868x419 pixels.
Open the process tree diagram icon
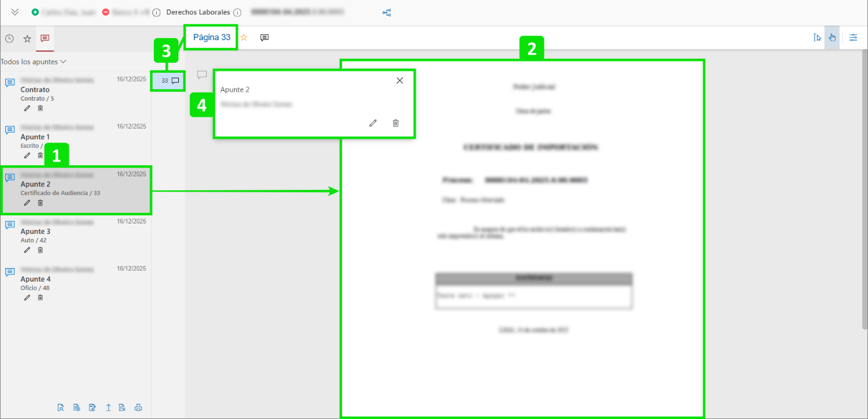(x=387, y=12)
